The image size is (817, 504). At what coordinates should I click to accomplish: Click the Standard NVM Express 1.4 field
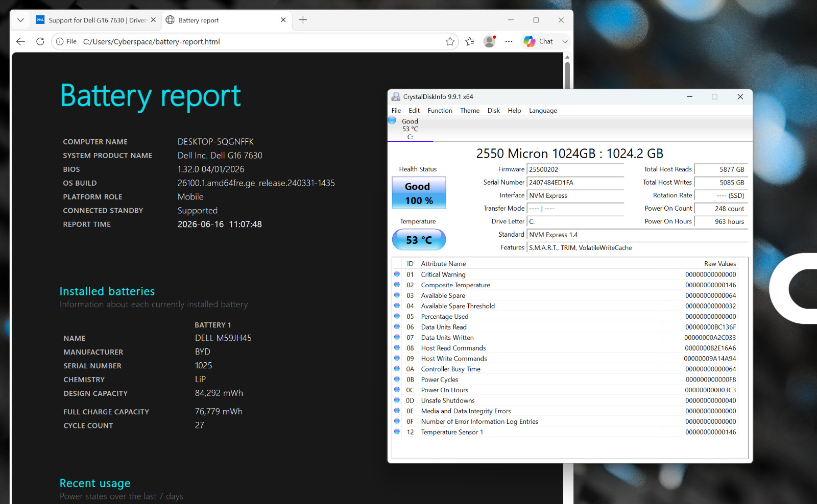[x=637, y=235]
